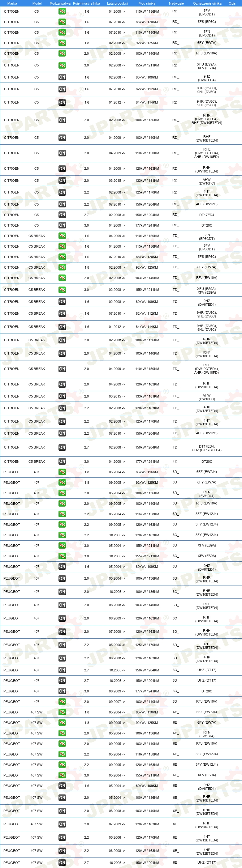This screenshot has width=242, height=868.
Task: Click PB icon for C5 BREAK 2.0 103kW/140KM
Action: point(62,278)
